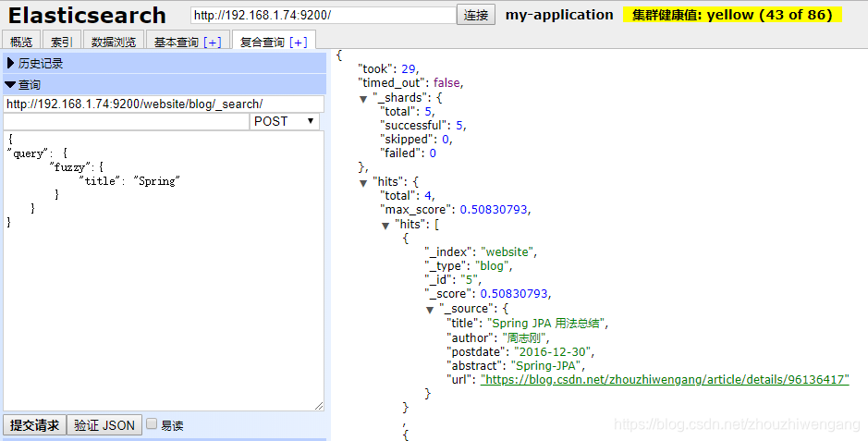Collapse the outer "hits" JSON node arrow
The image size is (868, 441).
[x=363, y=183]
